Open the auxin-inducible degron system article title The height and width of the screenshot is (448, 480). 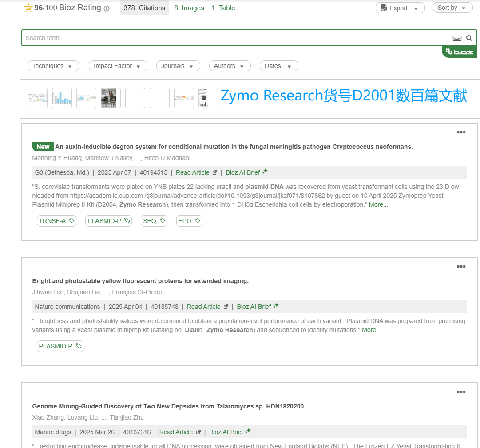[234, 147]
